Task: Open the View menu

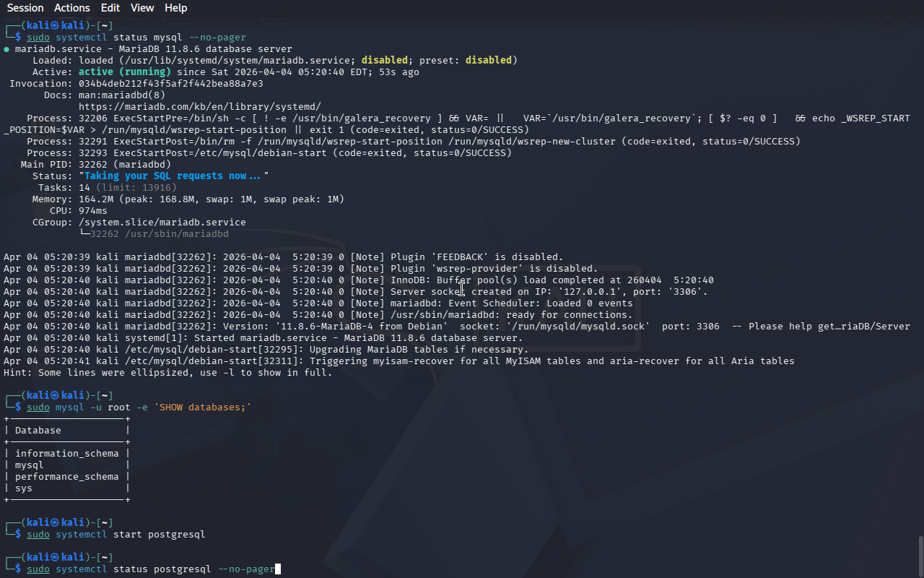Action: (142, 8)
